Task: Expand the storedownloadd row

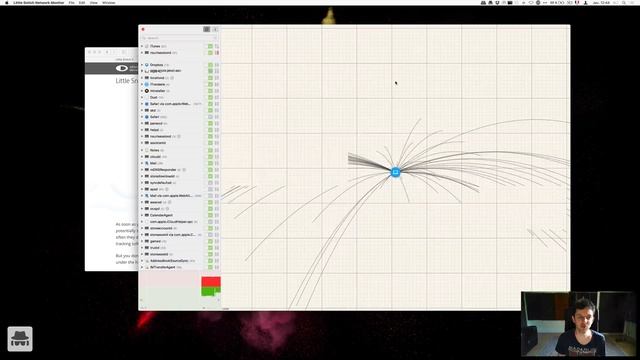Action: pyautogui.click(x=142, y=176)
